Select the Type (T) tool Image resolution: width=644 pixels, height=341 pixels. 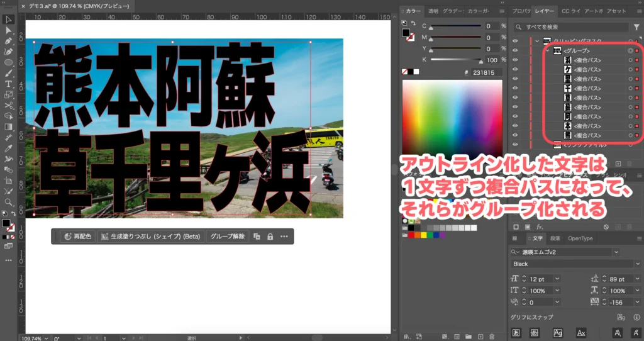9,84
